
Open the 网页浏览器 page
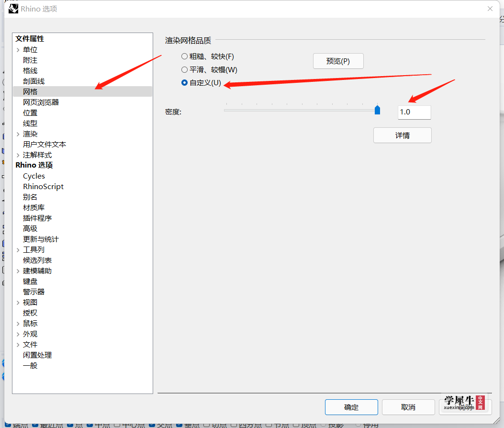pos(41,102)
